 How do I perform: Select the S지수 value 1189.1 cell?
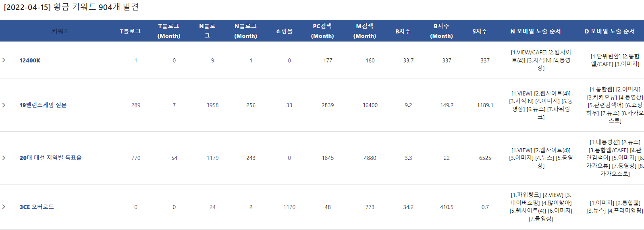(x=485, y=105)
